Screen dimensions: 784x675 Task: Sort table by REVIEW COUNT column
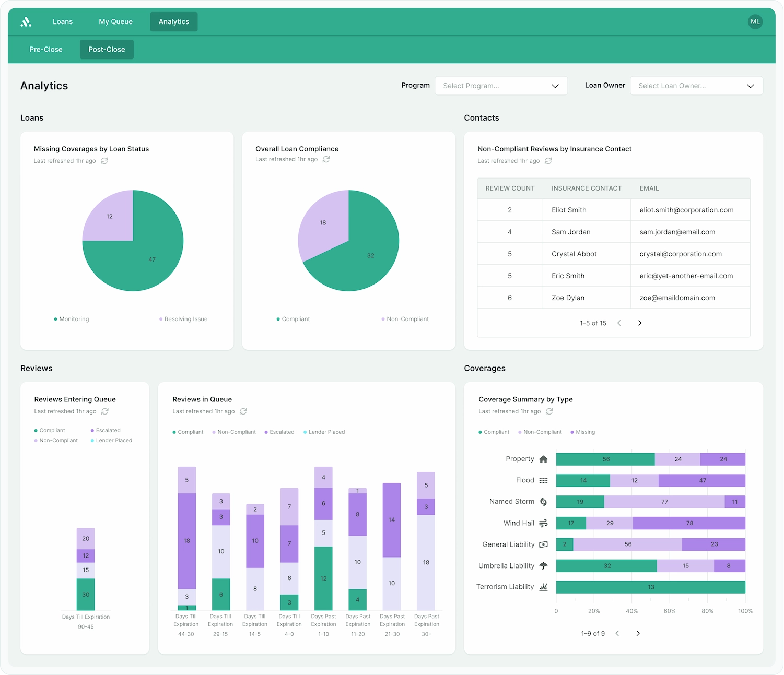coord(510,188)
